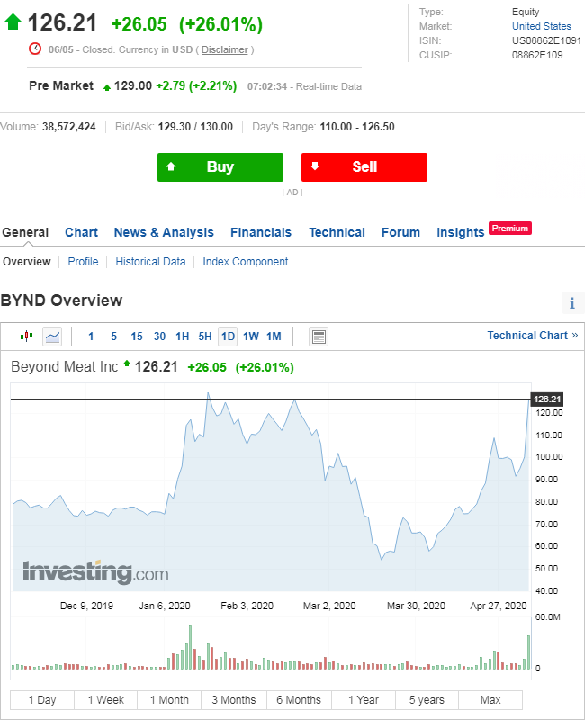
Task: Click the 126.21 price marker on chart axis
Action: [547, 399]
